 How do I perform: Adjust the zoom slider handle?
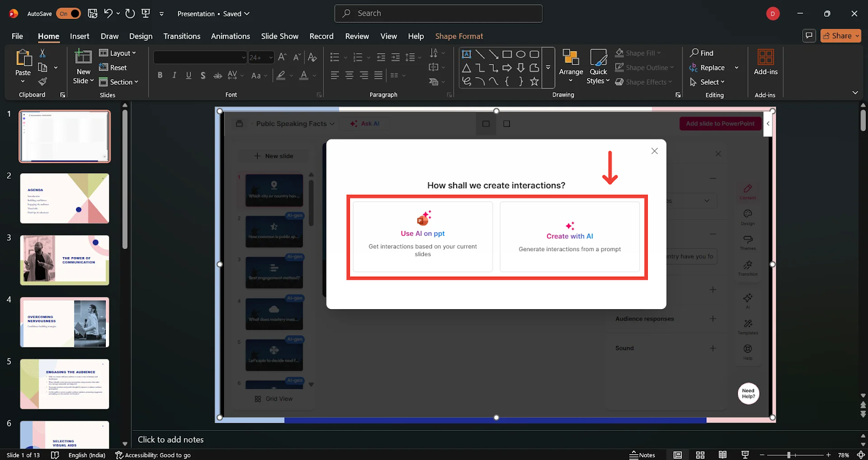(x=789, y=455)
